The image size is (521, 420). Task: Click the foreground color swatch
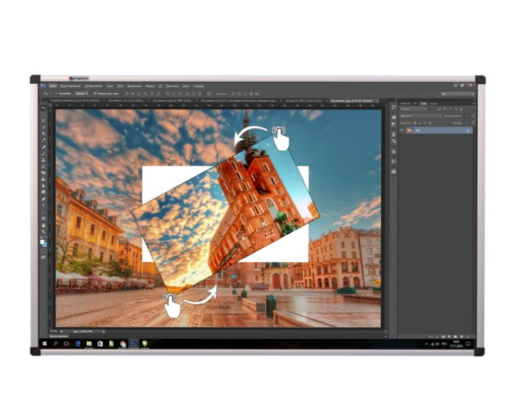click(x=42, y=241)
